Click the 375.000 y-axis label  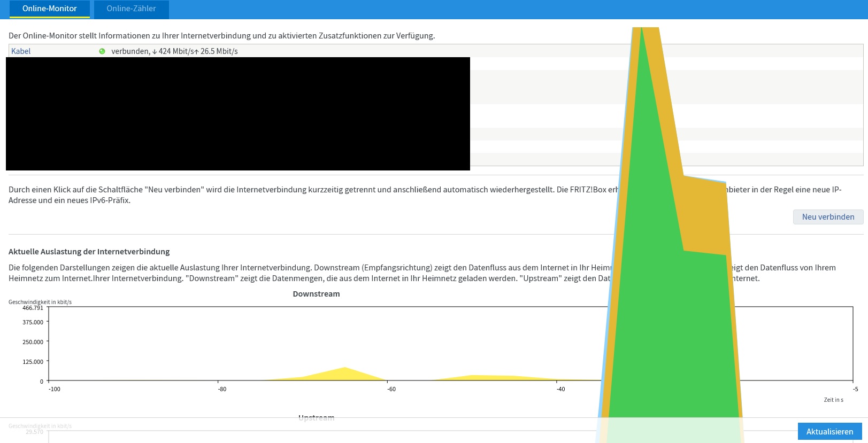33,322
